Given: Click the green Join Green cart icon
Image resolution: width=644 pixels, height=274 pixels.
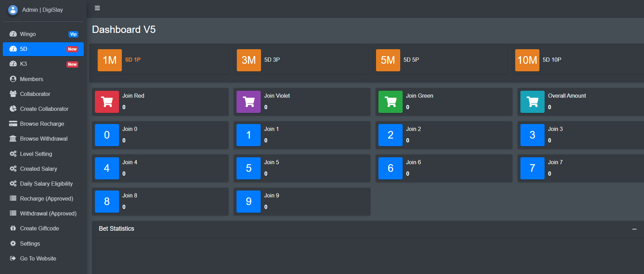Looking at the screenshot, I should click(391, 102).
